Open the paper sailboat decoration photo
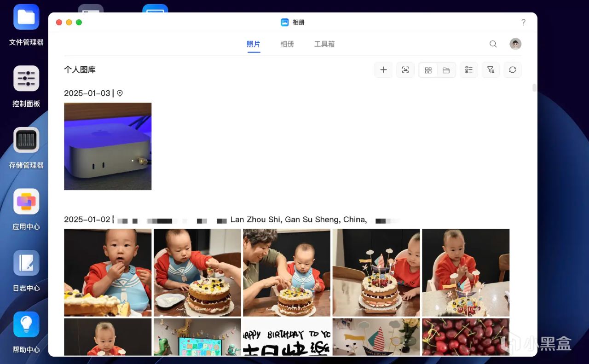 pos(376,337)
